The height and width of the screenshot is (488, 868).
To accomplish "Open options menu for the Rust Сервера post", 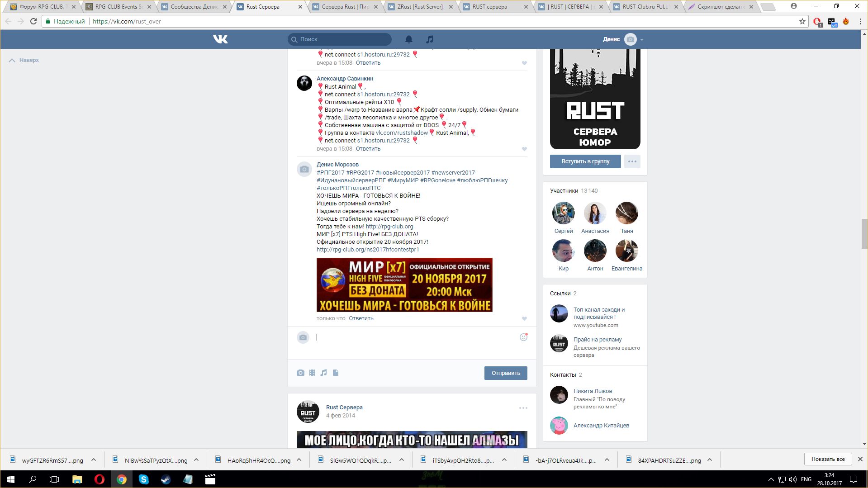I will point(523,408).
